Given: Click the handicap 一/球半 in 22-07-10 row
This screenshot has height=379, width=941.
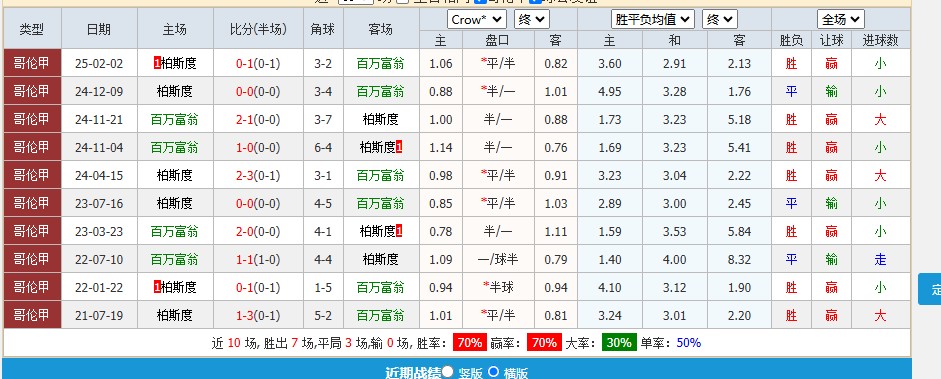Looking at the screenshot, I should tap(498, 260).
